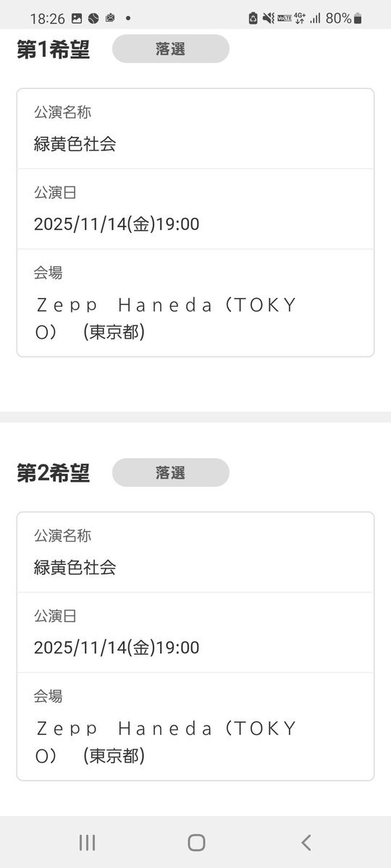The image size is (391, 868).
Task: Tap the image notification icon in status bar
Action: point(77,18)
